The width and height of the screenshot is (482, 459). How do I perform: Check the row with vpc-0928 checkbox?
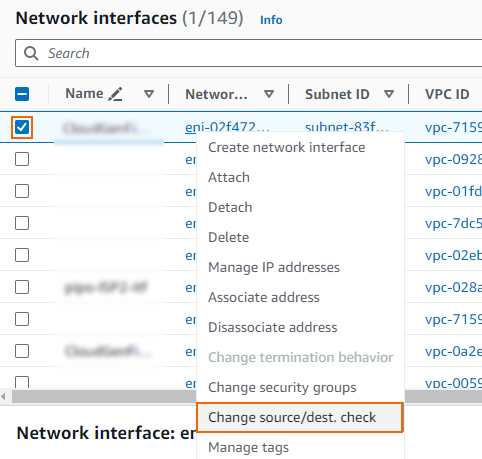point(22,159)
